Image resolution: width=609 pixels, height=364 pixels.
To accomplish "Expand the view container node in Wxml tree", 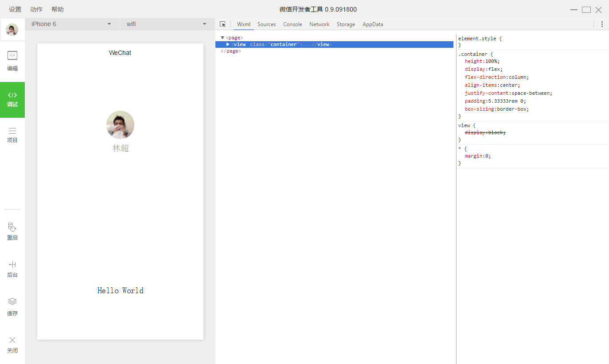I will (227, 44).
